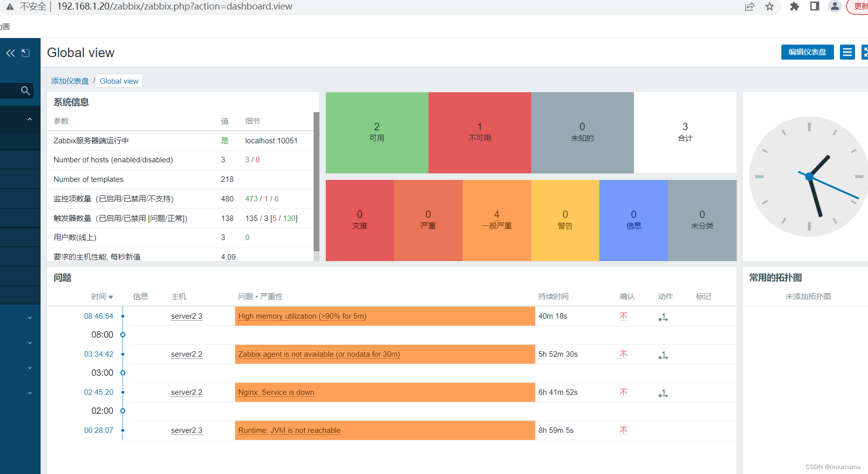The height and width of the screenshot is (474, 868).
Task: Bookmark this page with star icon
Action: pyautogui.click(x=770, y=7)
